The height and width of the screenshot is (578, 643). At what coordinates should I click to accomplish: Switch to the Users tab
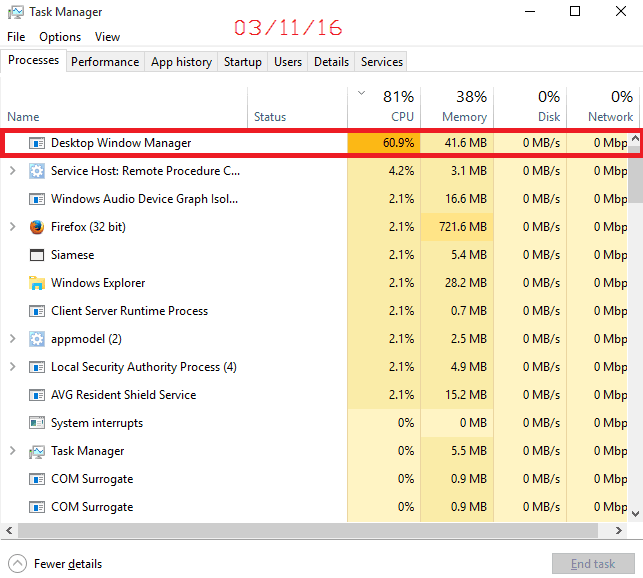point(288,62)
